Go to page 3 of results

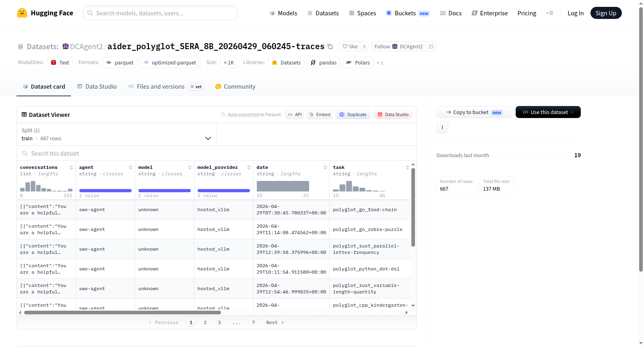219,322
